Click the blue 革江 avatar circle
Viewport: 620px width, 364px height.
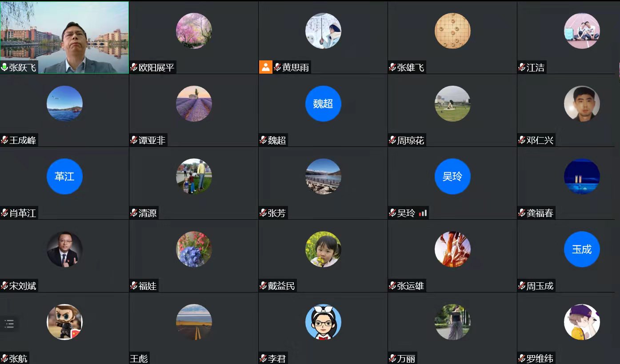tap(64, 177)
